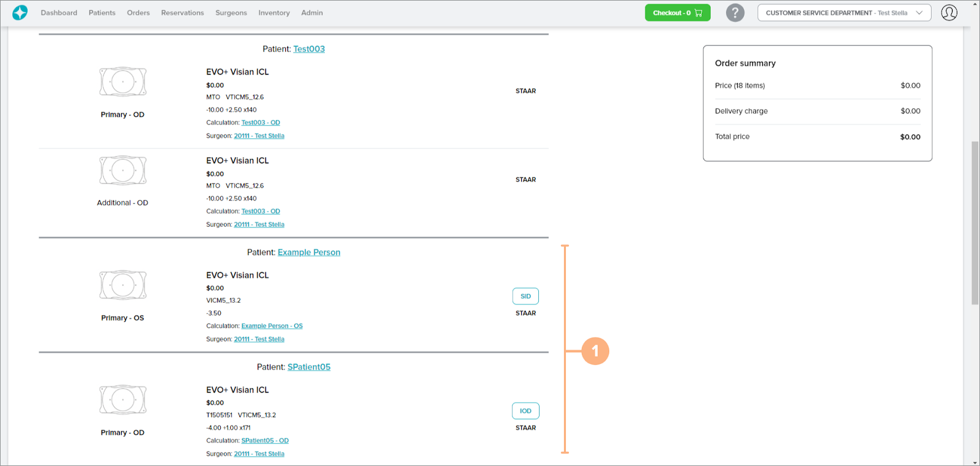Navigate to Reservations

[x=182, y=13]
